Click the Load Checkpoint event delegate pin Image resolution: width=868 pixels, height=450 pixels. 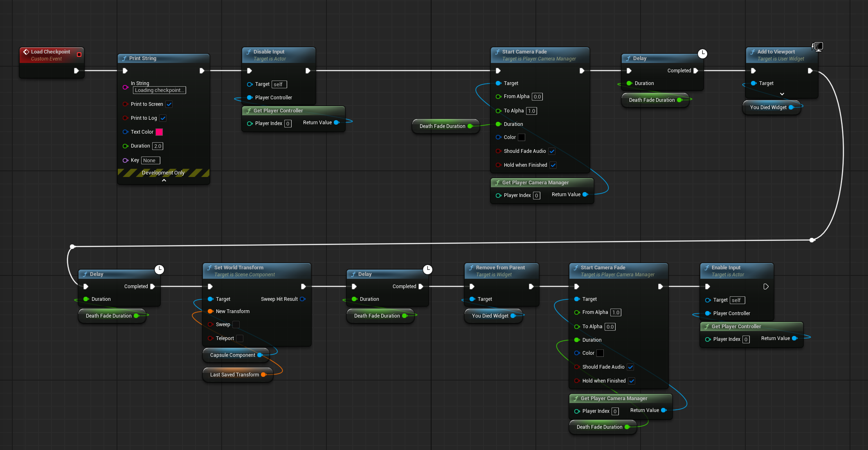79,54
